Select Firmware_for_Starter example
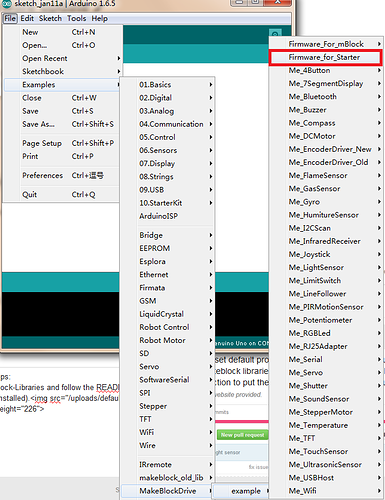Image resolution: width=385 pixels, height=500 pixels. [325, 57]
